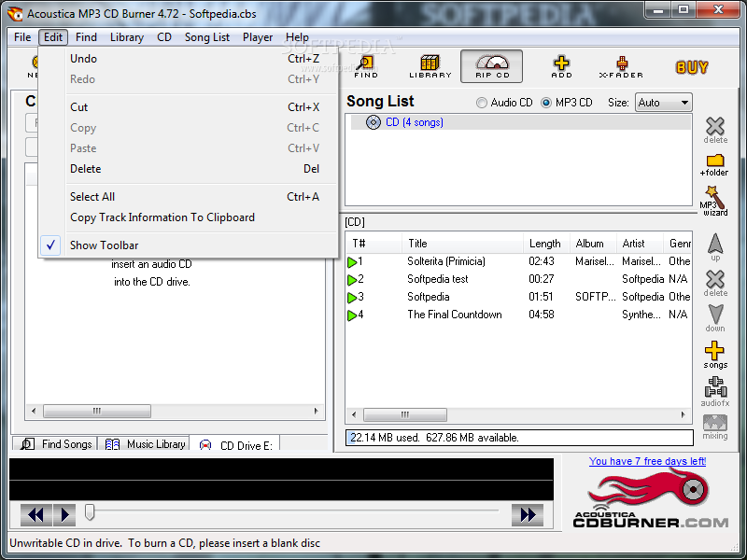Open the Player menu
Image resolution: width=747 pixels, height=560 pixels.
[x=258, y=37]
